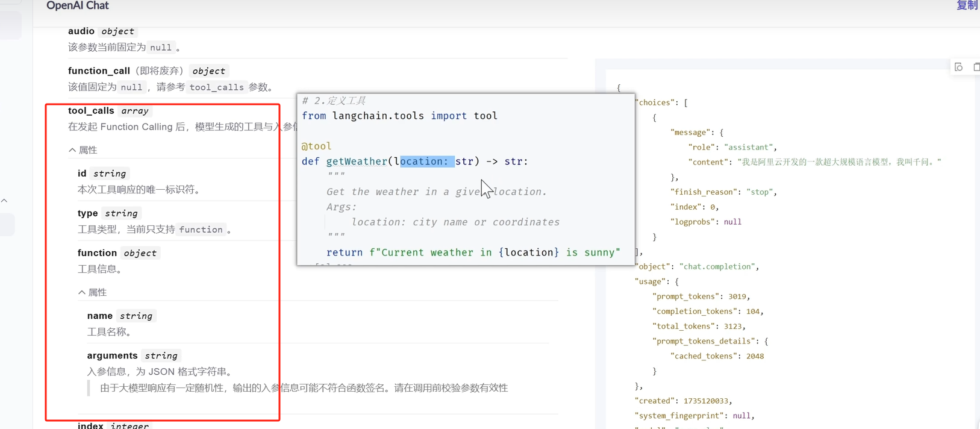This screenshot has width=980, height=429.
Task: Click the (即将废弃) deprecation label
Action: (x=159, y=70)
